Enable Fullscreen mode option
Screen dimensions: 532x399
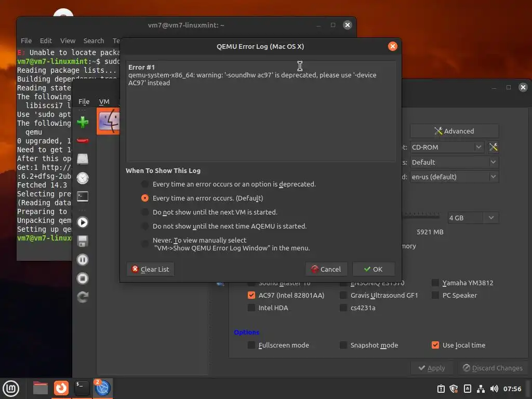(x=251, y=345)
